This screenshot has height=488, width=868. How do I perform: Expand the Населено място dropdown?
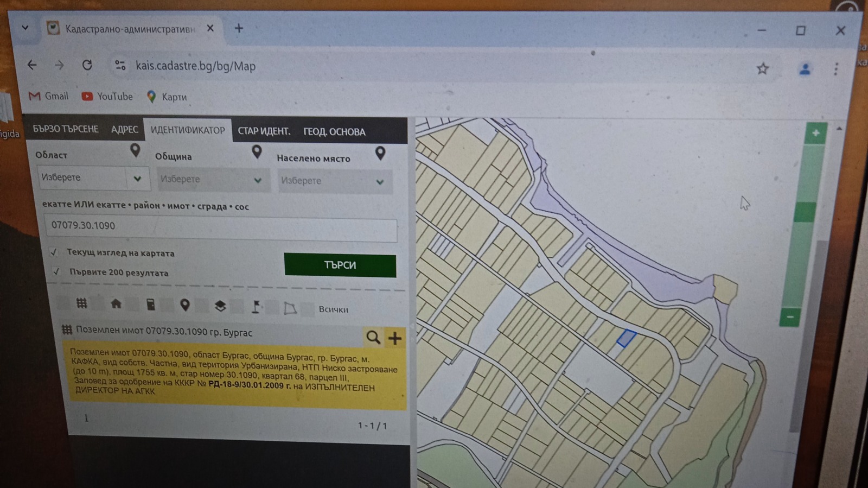(x=333, y=181)
